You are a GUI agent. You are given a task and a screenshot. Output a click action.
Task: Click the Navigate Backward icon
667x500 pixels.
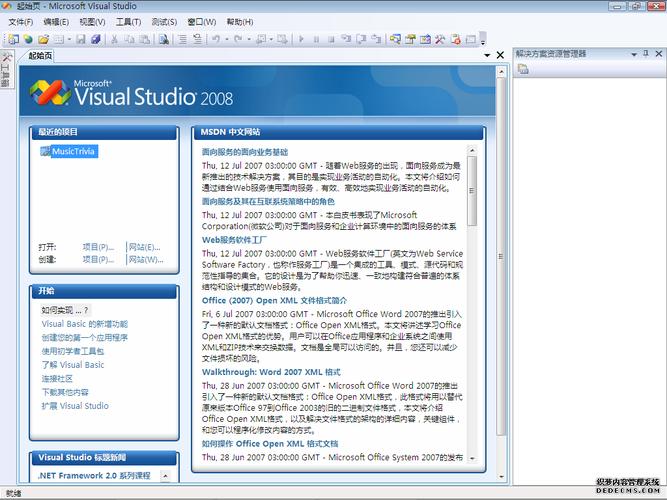point(260,39)
